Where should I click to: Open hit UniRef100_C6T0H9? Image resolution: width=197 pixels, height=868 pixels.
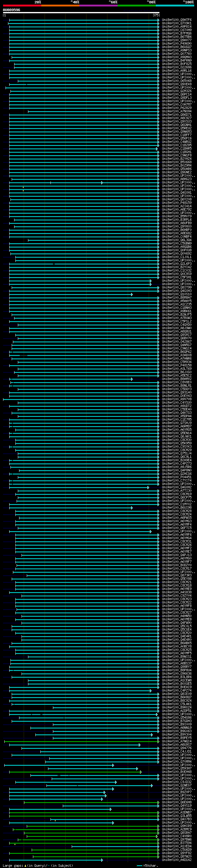(177, 30)
